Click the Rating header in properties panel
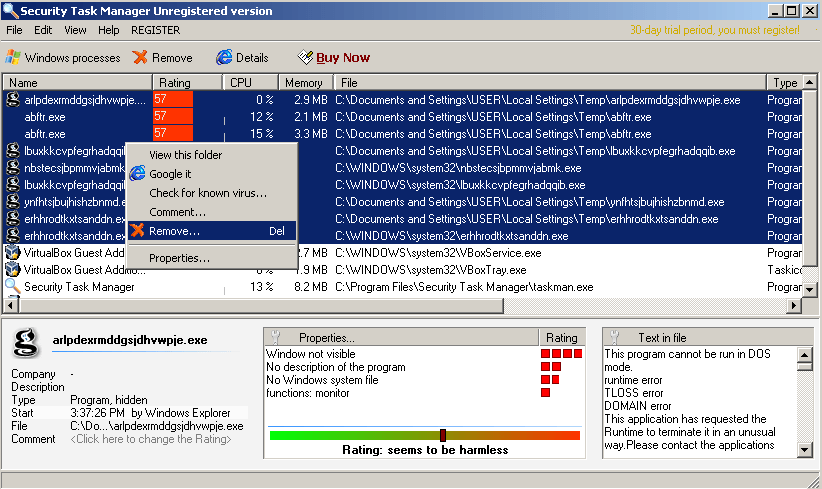822x489 pixels. [561, 338]
